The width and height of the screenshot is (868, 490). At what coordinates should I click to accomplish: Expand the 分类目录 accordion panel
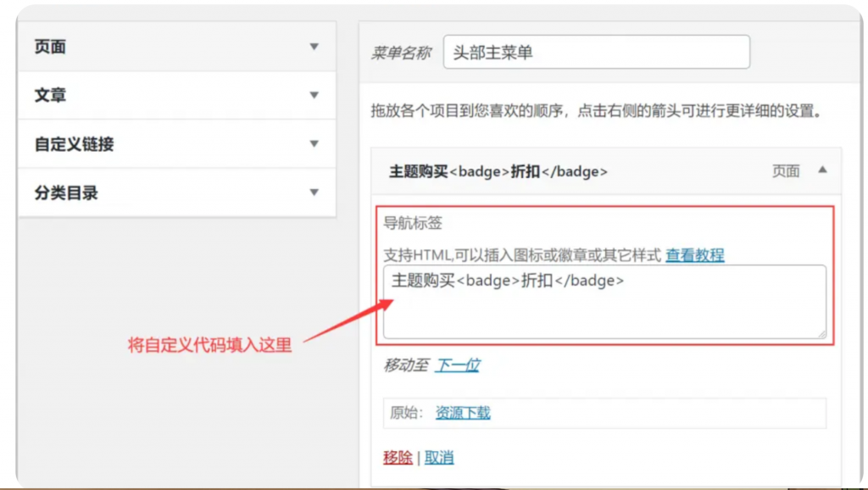pyautogui.click(x=176, y=192)
